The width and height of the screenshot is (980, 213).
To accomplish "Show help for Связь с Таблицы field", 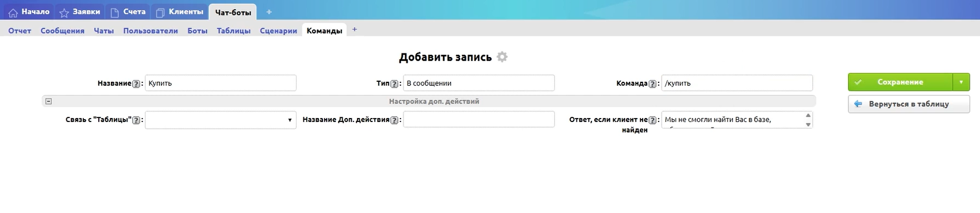I will click(x=136, y=120).
